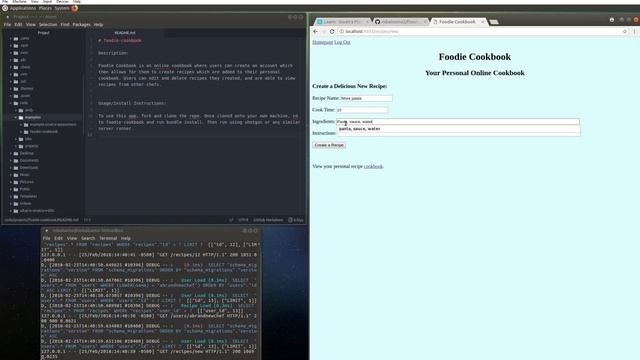Screen dimensions: 640x360
Task: Open the Atom Find menu
Action: (x=65, y=24)
